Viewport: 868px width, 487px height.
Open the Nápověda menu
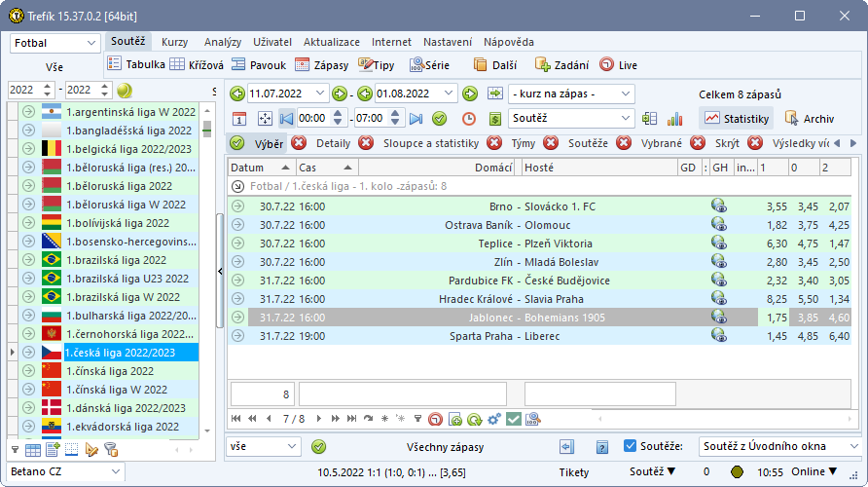pyautogui.click(x=509, y=42)
